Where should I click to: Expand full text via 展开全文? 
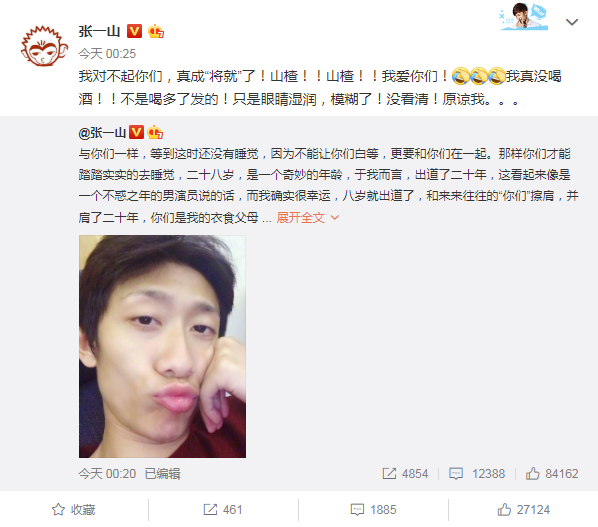301,218
